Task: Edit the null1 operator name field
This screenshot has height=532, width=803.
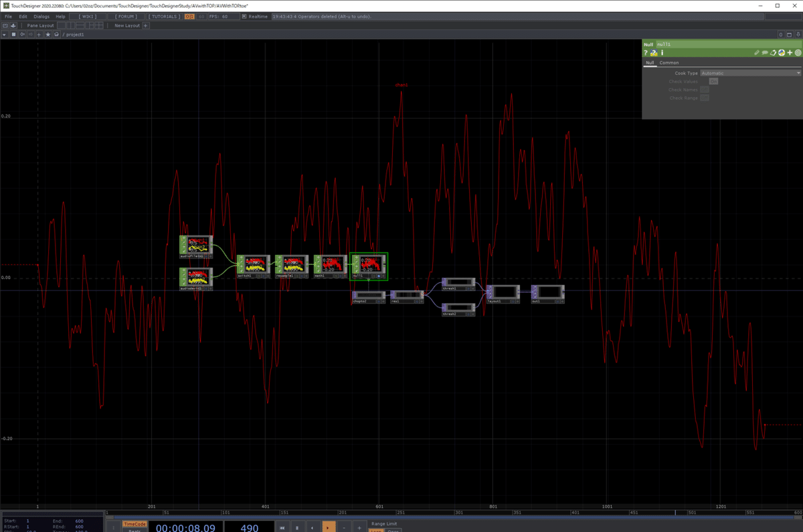Action: pyautogui.click(x=728, y=44)
